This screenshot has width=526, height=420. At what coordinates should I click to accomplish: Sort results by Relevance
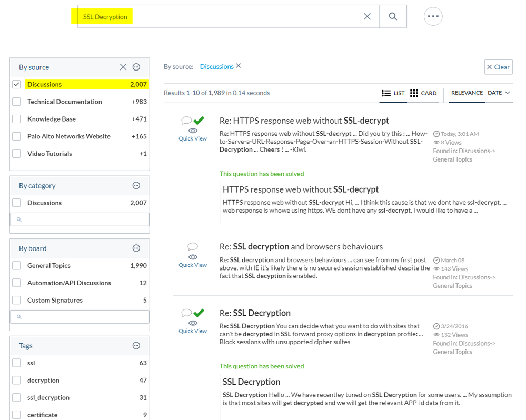click(x=467, y=93)
